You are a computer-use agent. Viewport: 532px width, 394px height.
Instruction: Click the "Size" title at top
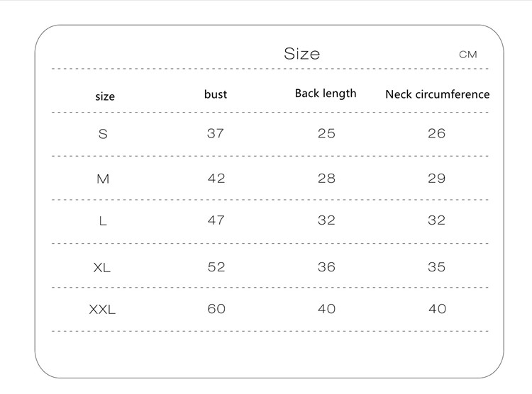click(x=301, y=54)
